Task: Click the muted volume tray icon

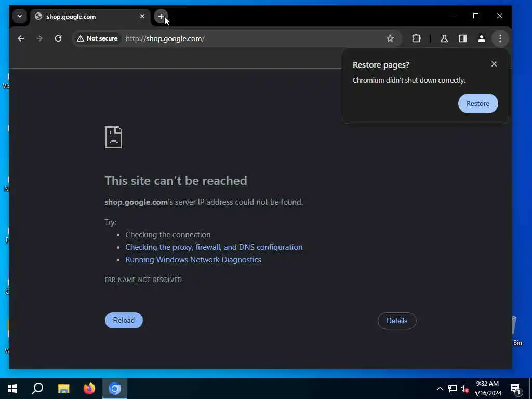Action: [x=464, y=389]
